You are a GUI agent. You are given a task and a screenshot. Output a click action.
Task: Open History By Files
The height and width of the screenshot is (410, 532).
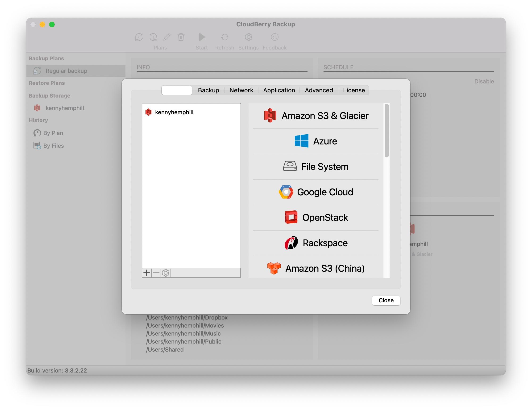(49, 146)
